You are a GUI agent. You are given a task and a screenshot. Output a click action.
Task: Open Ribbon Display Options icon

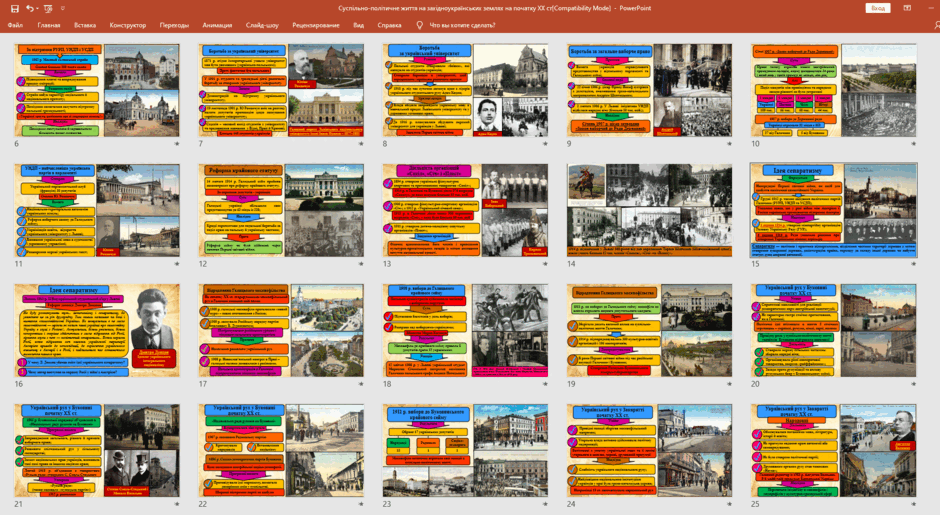click(x=907, y=8)
